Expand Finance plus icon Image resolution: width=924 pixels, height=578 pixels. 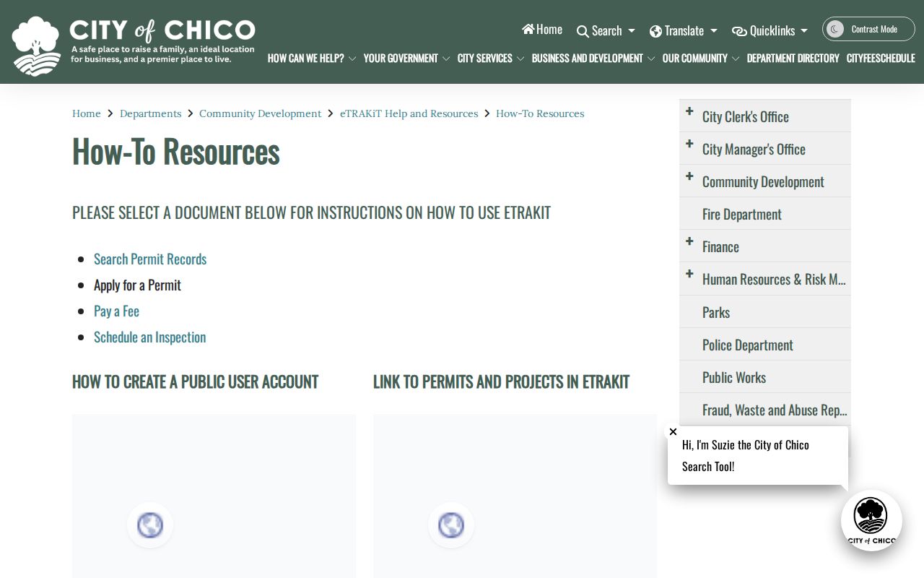tap(689, 241)
